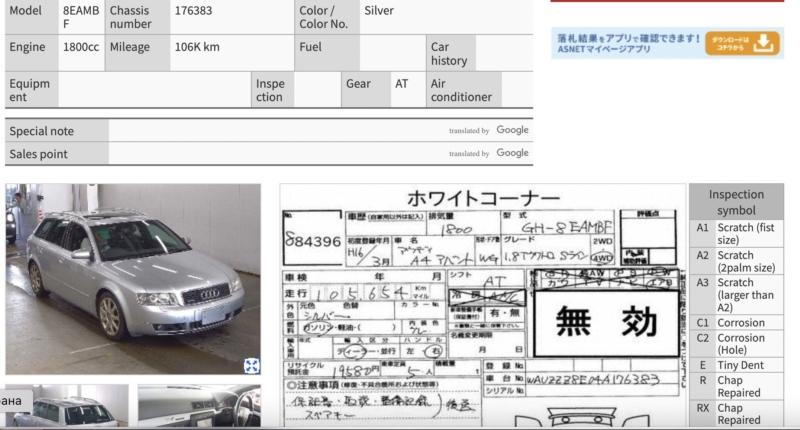Open the auction sheet image
Screen dimensions: 800x430
coord(482,305)
